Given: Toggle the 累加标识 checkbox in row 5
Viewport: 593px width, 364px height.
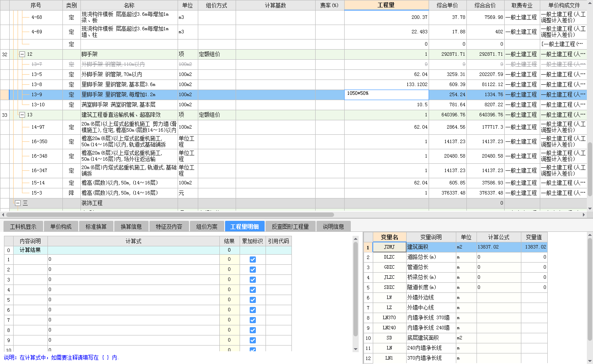Looking at the screenshot, I should pos(252,300).
